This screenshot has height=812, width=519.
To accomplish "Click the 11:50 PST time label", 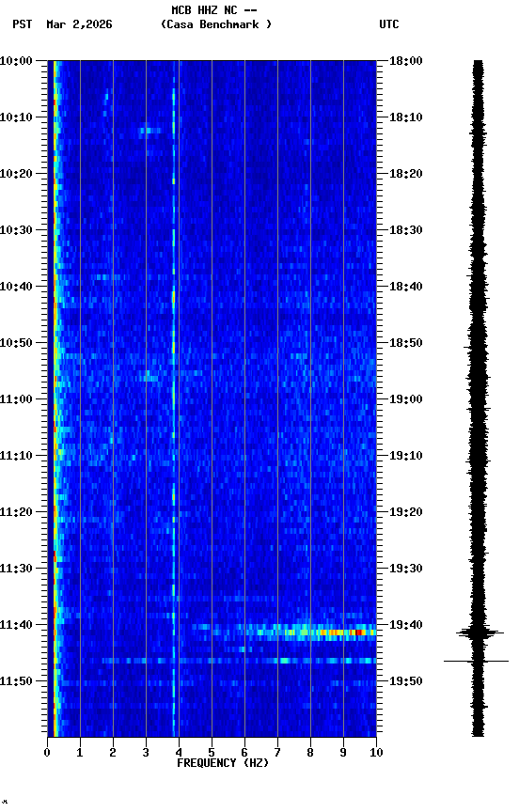I will pos(16,681).
